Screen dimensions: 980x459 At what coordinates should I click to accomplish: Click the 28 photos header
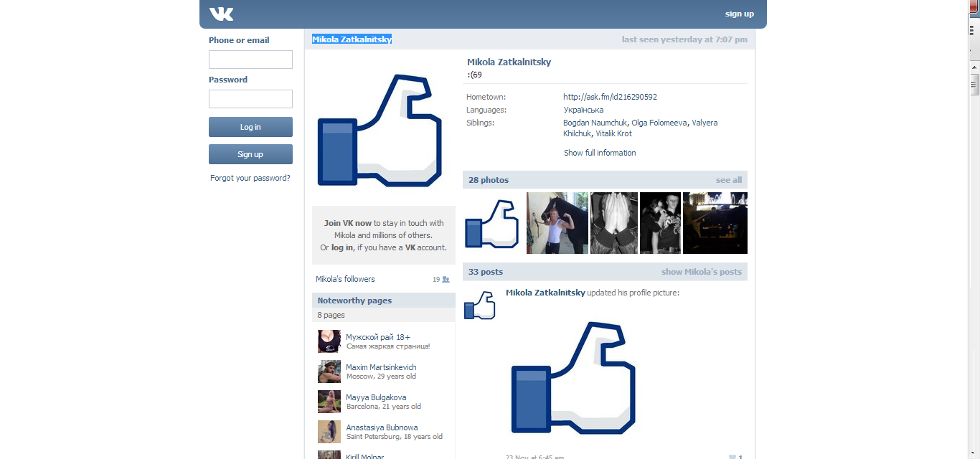[x=489, y=180]
